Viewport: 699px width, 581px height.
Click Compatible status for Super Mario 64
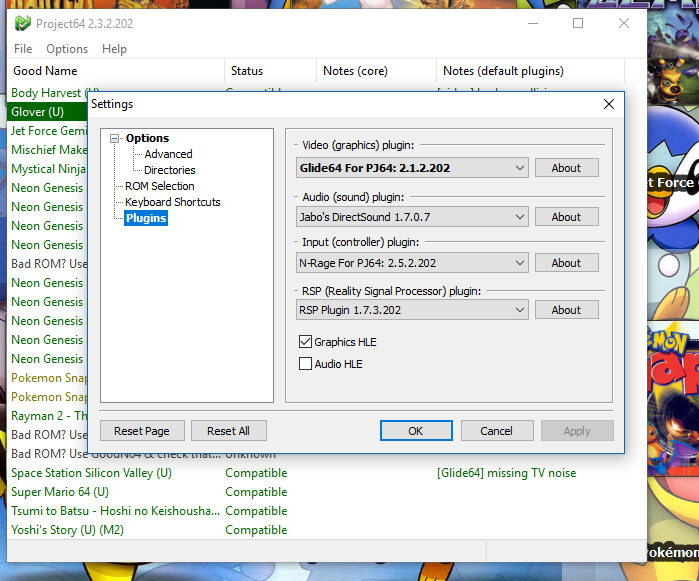(256, 492)
